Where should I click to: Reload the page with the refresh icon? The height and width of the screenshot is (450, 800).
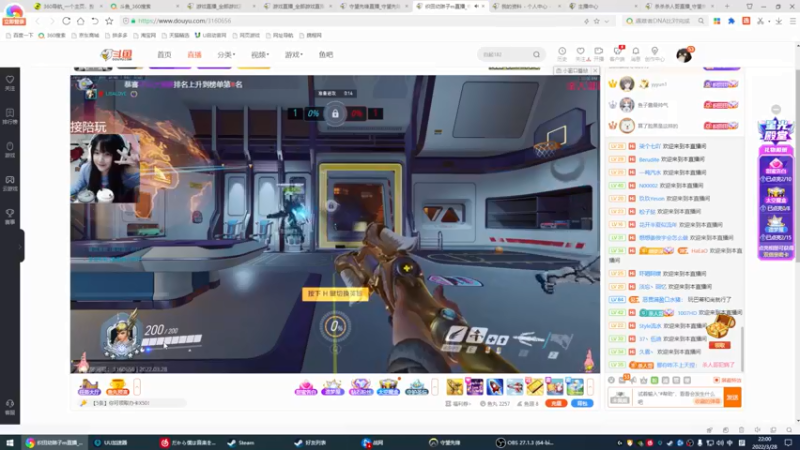pyautogui.click(x=66, y=21)
